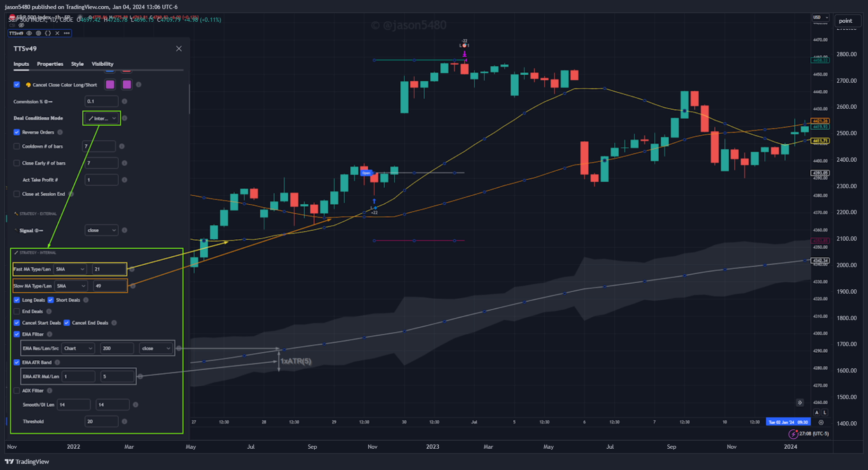The width and height of the screenshot is (868, 470).
Task: Open EMA source dropdown showing close
Action: point(156,348)
